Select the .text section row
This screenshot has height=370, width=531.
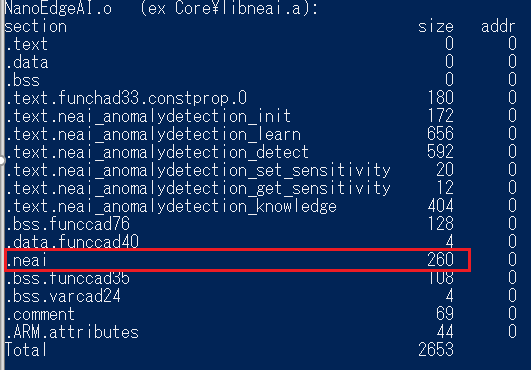261,44
